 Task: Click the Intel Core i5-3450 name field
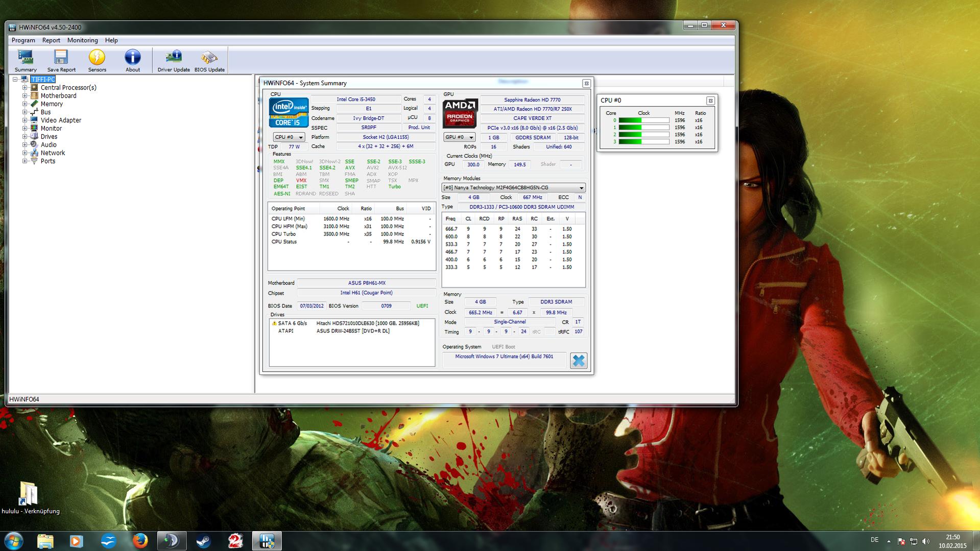(x=355, y=99)
